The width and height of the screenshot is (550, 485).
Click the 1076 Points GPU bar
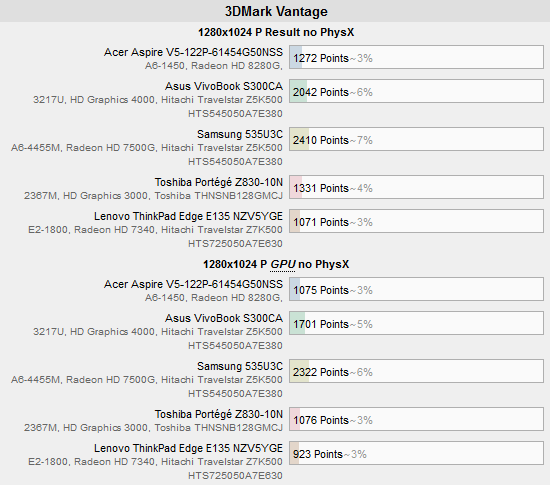click(x=416, y=419)
